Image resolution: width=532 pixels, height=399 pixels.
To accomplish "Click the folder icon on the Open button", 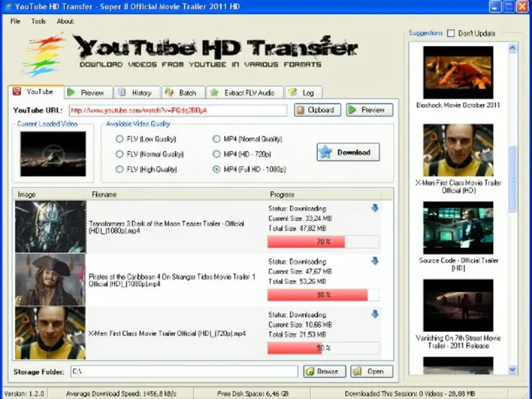I will pyautogui.click(x=356, y=372).
